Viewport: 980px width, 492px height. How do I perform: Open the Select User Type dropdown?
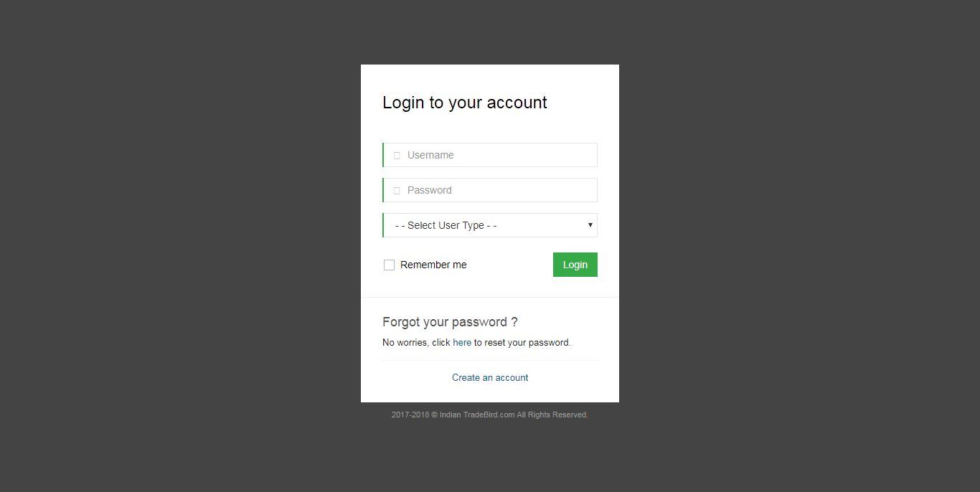pos(490,225)
